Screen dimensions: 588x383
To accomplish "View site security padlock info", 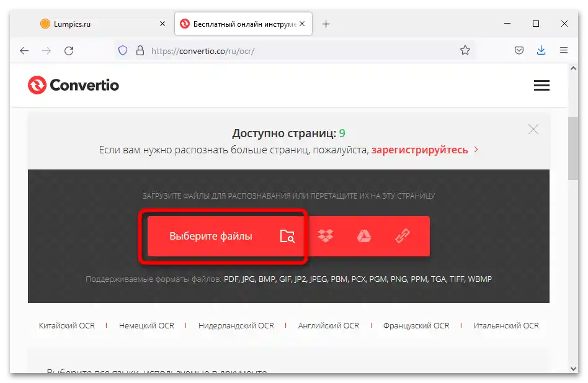I will click(x=140, y=51).
